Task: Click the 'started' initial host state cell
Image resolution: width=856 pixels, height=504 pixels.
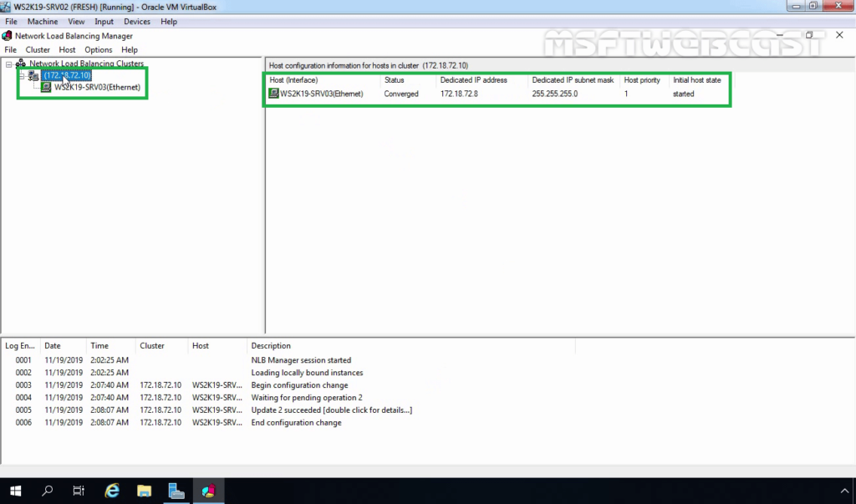Action: coord(684,94)
